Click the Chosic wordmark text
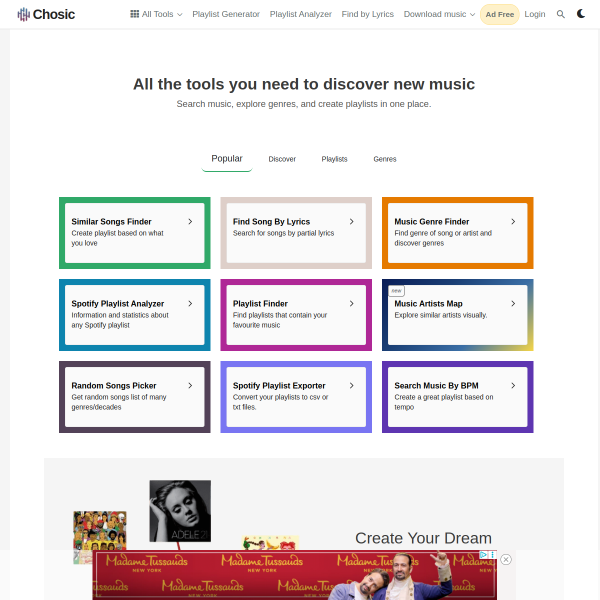Screen dimensions: 600x600 54,14
